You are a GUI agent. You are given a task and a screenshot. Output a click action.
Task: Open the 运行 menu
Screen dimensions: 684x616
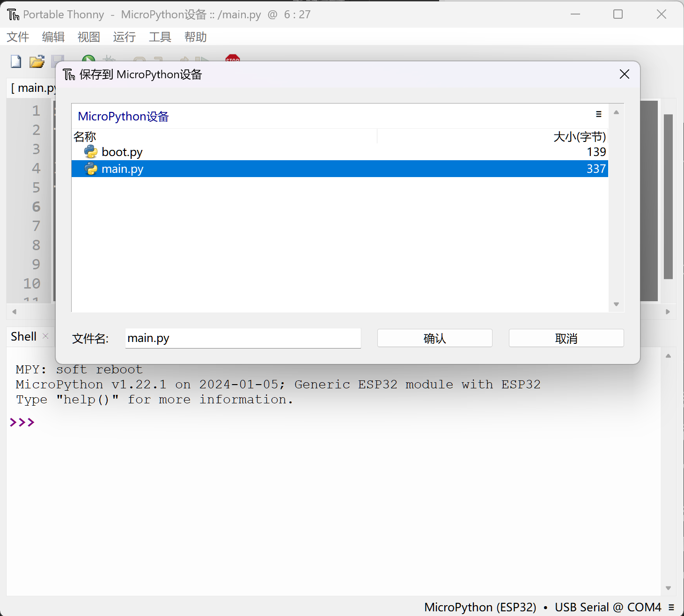pos(125,37)
